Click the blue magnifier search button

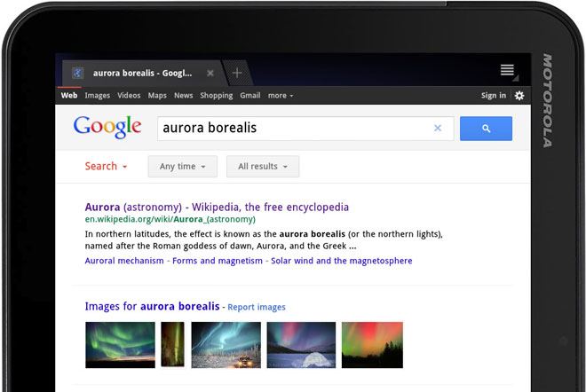click(486, 129)
